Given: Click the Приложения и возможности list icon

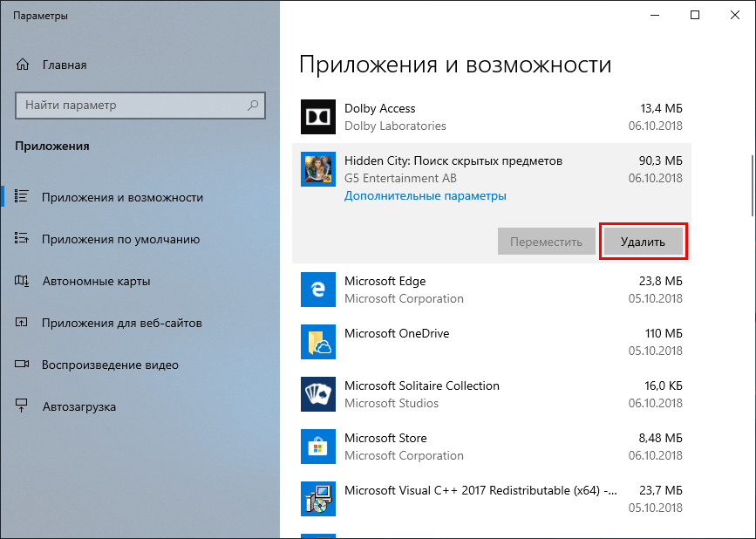Looking at the screenshot, I should (x=22, y=196).
